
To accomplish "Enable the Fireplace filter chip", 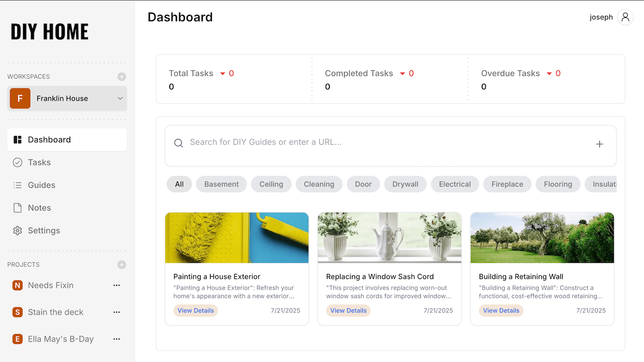I will coord(507,184).
